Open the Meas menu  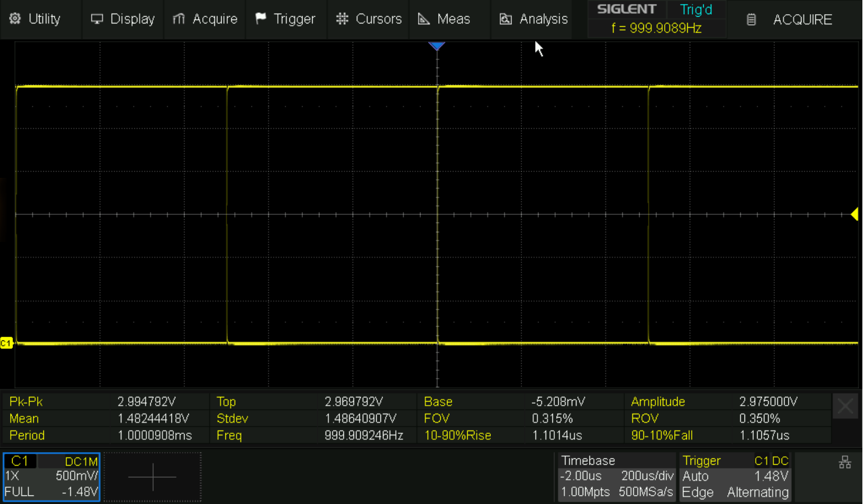coord(444,19)
